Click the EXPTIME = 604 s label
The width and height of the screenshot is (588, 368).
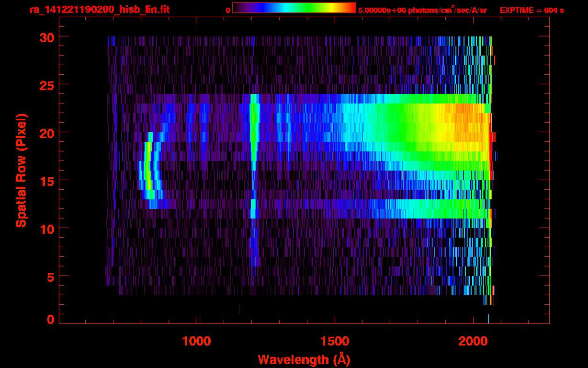(531, 10)
